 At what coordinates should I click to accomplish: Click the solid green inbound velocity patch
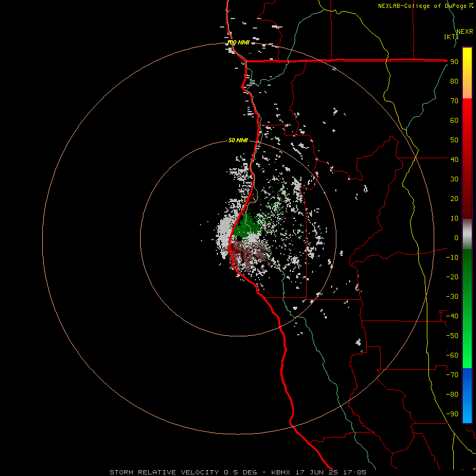[x=246, y=225]
